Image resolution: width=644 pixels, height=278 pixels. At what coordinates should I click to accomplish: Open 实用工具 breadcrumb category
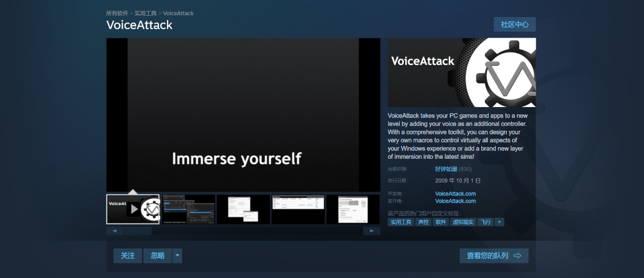[x=146, y=13]
